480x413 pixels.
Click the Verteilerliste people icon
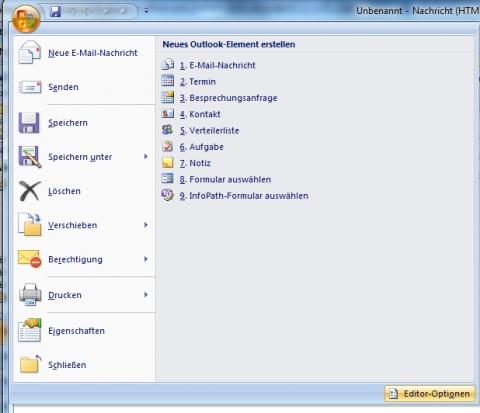tap(167, 130)
